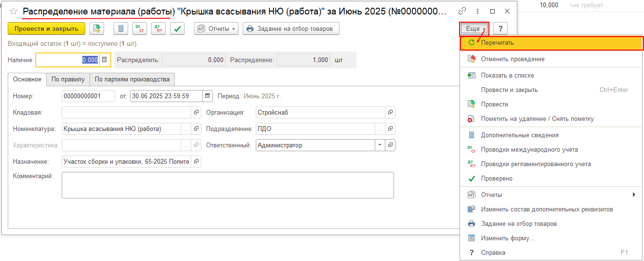The width and height of the screenshot is (644, 261).
Task: Click Задание на отбор товаров button
Action: [x=290, y=29]
